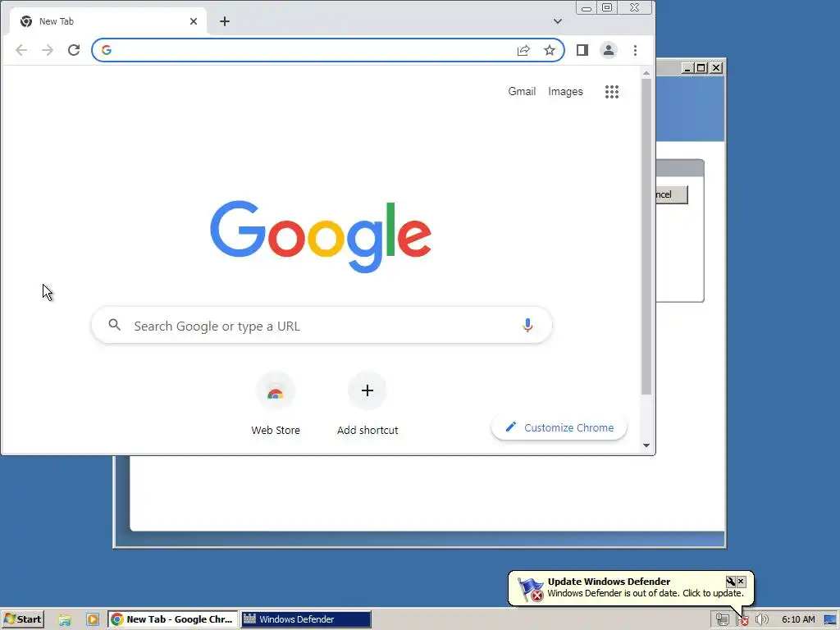Click the 6:10 AM clock
Image resolution: width=840 pixels, height=630 pixels.
pos(798,619)
